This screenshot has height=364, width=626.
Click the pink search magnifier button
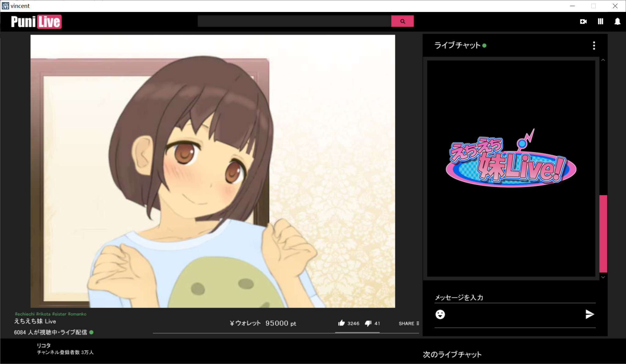[x=402, y=21]
